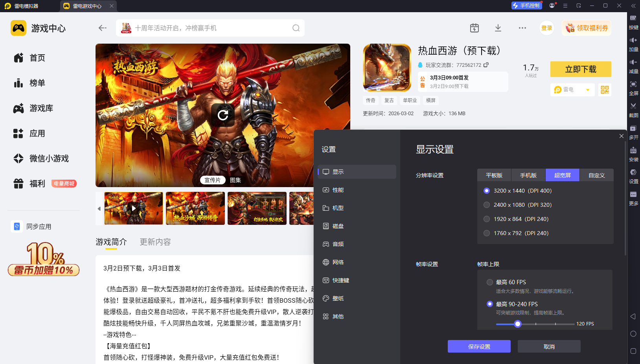Viewport: 640px width, 364px height.
Task: Switch to the 更新内容 tab
Action: pyautogui.click(x=155, y=242)
